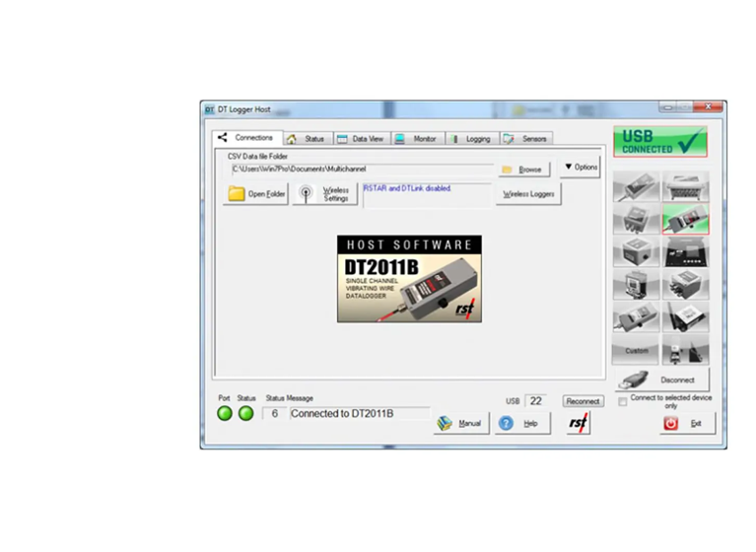
Task: Select the logger with antenna device icon
Action: 686,316
